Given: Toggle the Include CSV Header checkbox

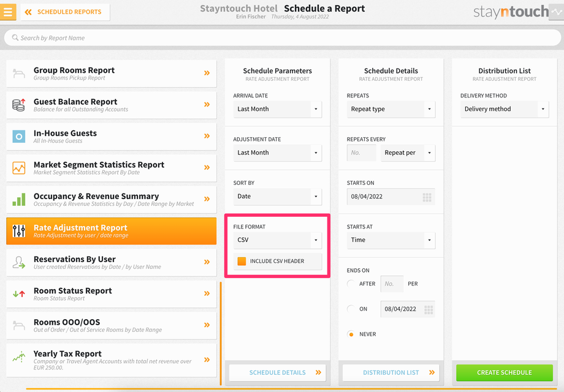Looking at the screenshot, I should [242, 261].
